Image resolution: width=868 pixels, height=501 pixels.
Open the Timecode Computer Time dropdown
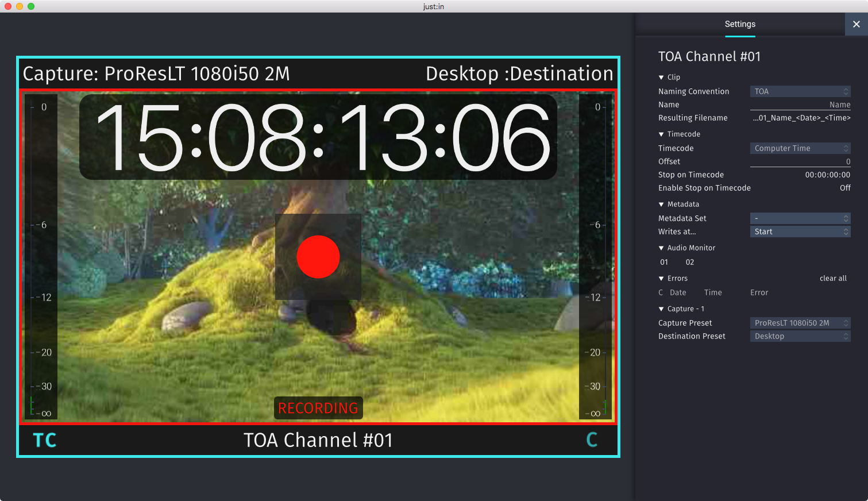(800, 148)
